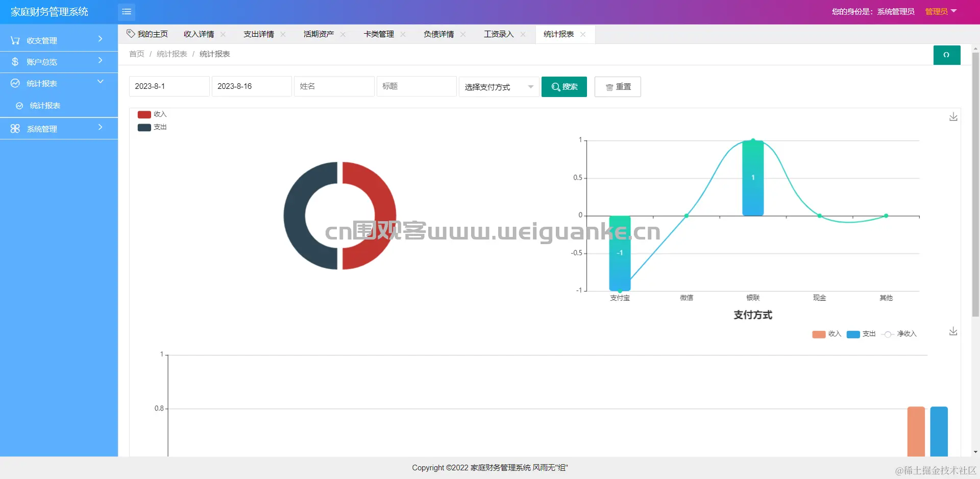Image resolution: width=980 pixels, height=479 pixels.
Task: Collapse the 统计报表 sidebar menu
Action: point(59,83)
